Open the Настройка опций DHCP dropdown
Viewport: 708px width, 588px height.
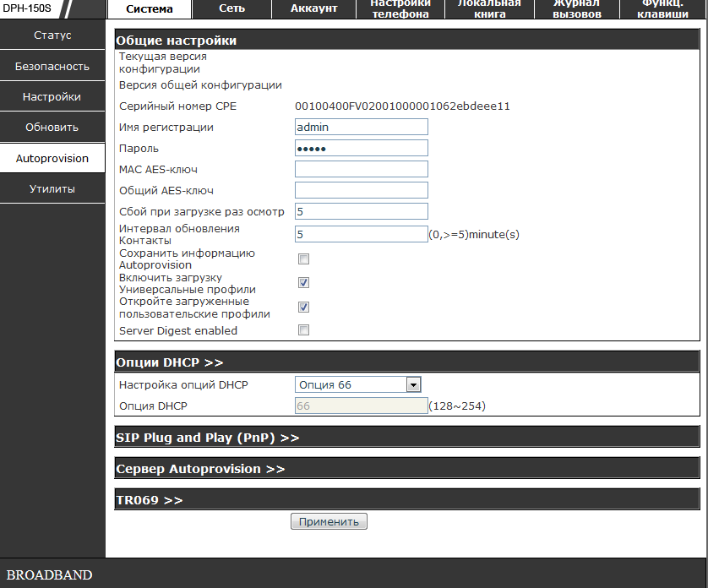[x=358, y=384]
